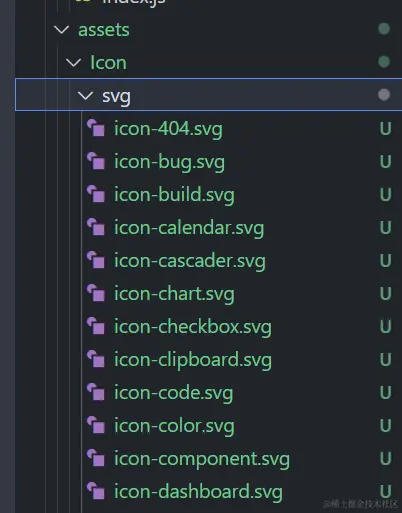The image size is (402, 513).
Task: Click the file icon of icon-calendar.svg
Action: tap(96, 227)
